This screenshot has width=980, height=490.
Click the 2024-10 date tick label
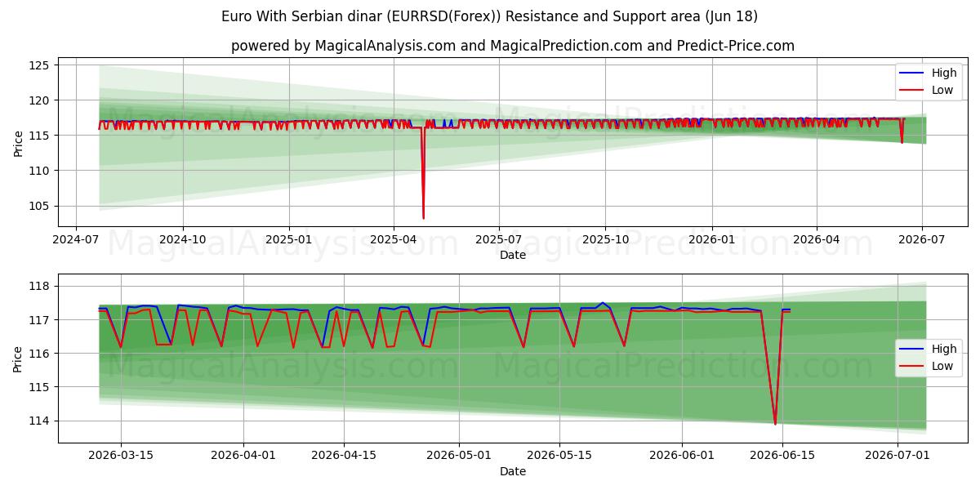coord(182,241)
